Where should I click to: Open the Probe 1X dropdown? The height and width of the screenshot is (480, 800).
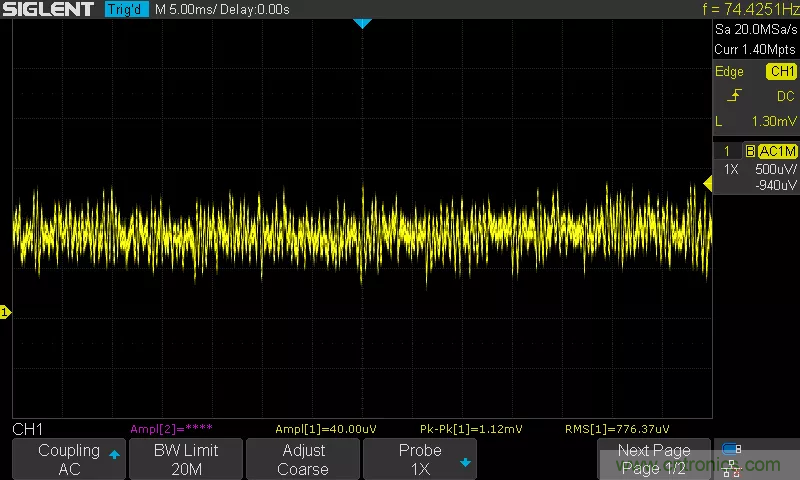tap(419, 459)
